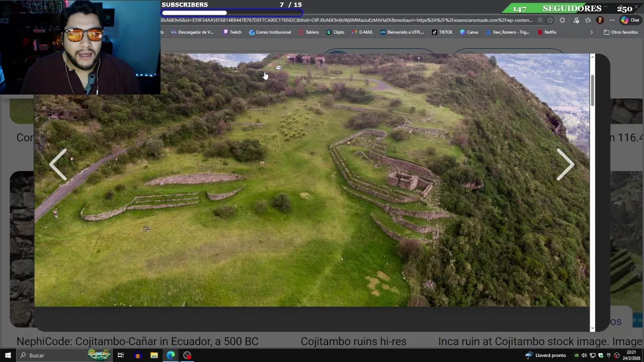Open the round recording app taskbar icon
Screen dimensions: 644x362
(x=187, y=355)
